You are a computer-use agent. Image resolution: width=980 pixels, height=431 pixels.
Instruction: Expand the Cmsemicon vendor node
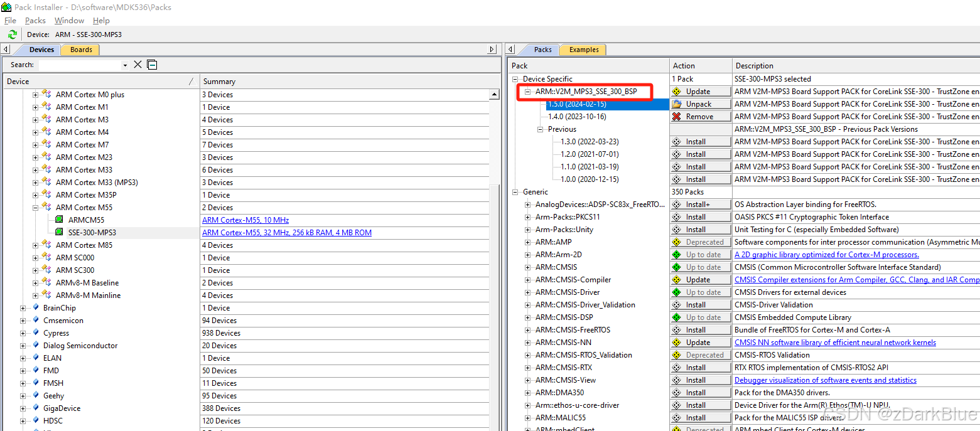coord(23,321)
